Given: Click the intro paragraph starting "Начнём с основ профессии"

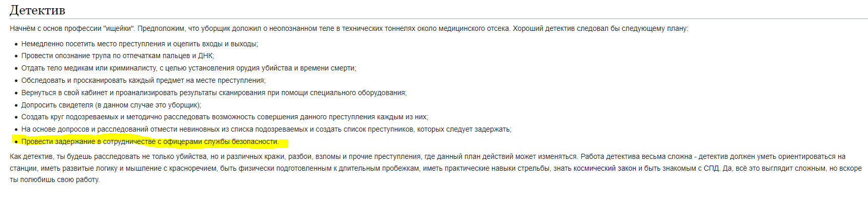Looking at the screenshot, I should coord(349,29).
